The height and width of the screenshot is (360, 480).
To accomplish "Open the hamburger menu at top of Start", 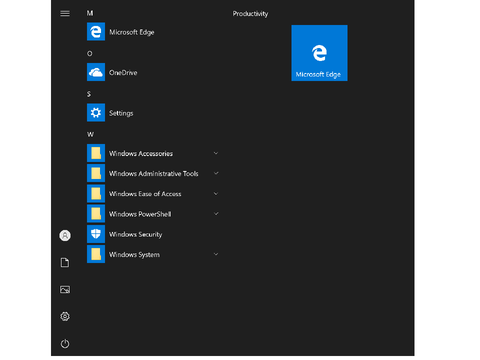I will coord(65,13).
